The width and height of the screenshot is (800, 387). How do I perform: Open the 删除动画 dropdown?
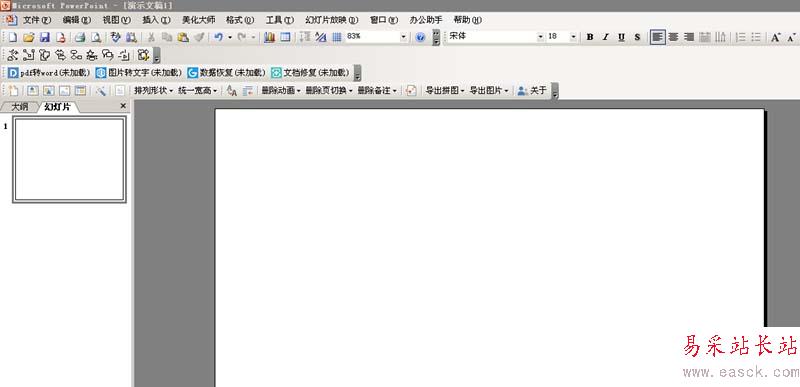click(281, 90)
